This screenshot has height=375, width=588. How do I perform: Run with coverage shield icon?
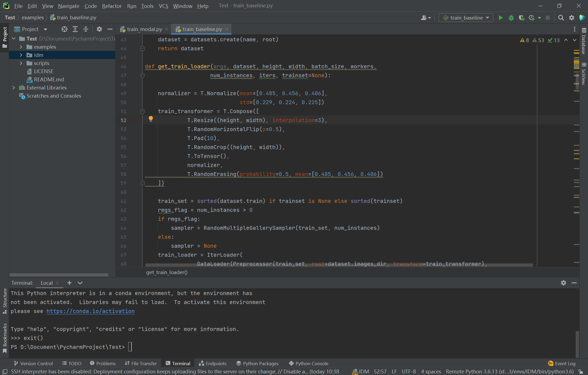521,18
